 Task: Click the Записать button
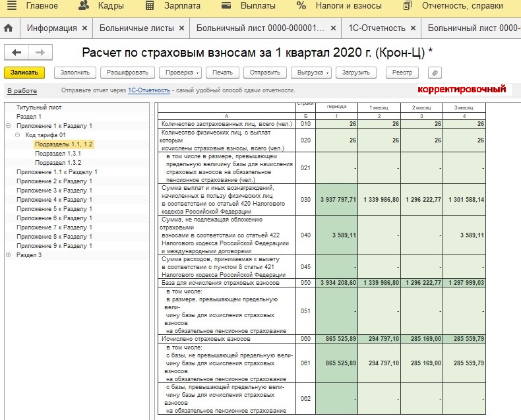(x=24, y=73)
